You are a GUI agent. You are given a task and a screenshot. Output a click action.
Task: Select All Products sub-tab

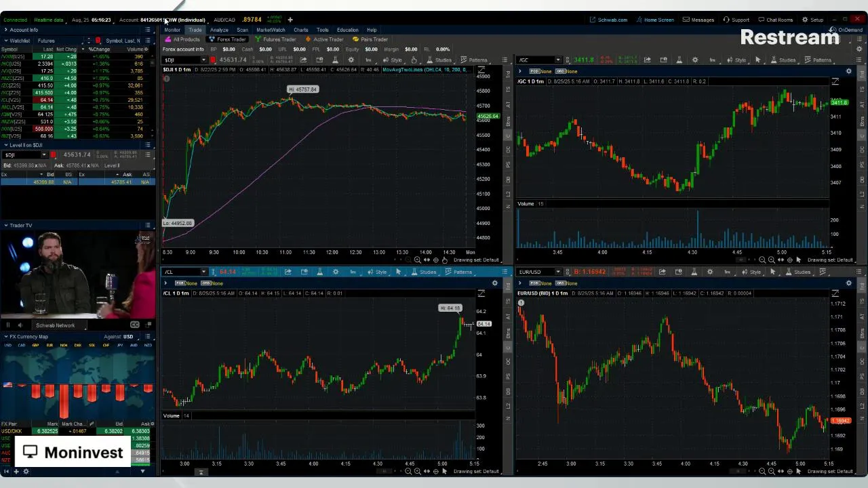pos(182,39)
